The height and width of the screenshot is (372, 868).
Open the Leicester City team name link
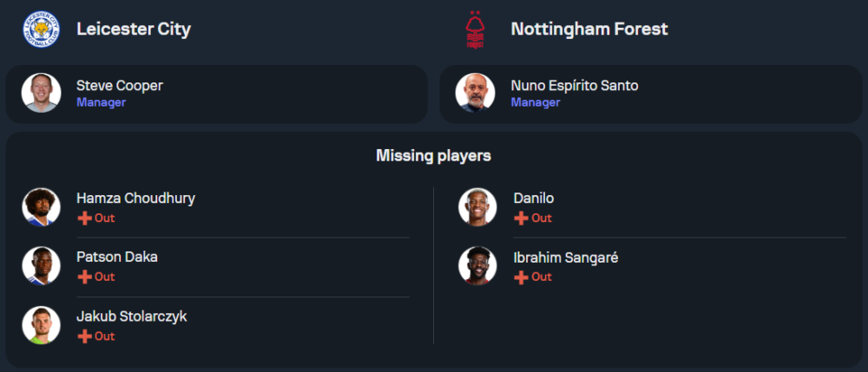point(134,29)
